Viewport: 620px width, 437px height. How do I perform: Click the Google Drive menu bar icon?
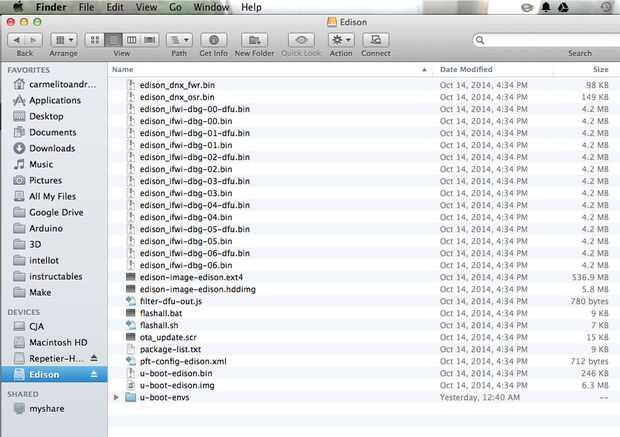[563, 7]
